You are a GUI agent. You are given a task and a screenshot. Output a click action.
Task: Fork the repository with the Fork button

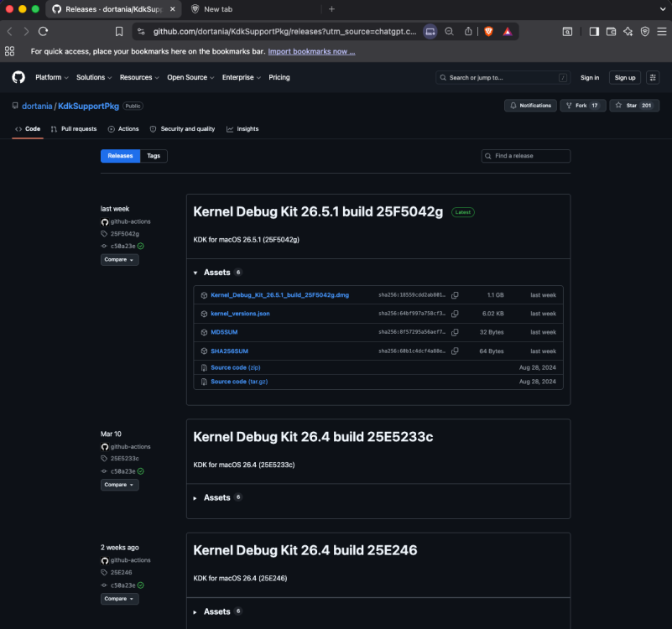(x=583, y=106)
